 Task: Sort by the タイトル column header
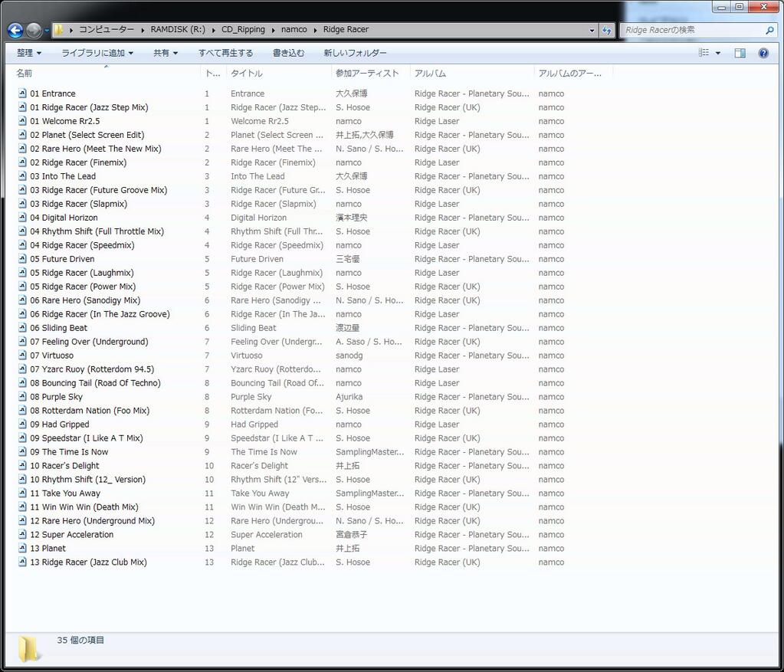click(278, 73)
